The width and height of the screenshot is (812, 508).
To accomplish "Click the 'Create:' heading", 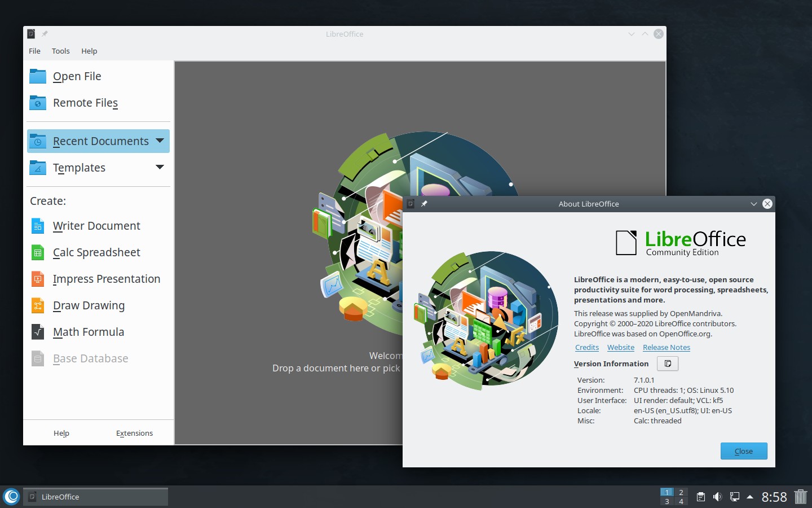I will [x=48, y=201].
